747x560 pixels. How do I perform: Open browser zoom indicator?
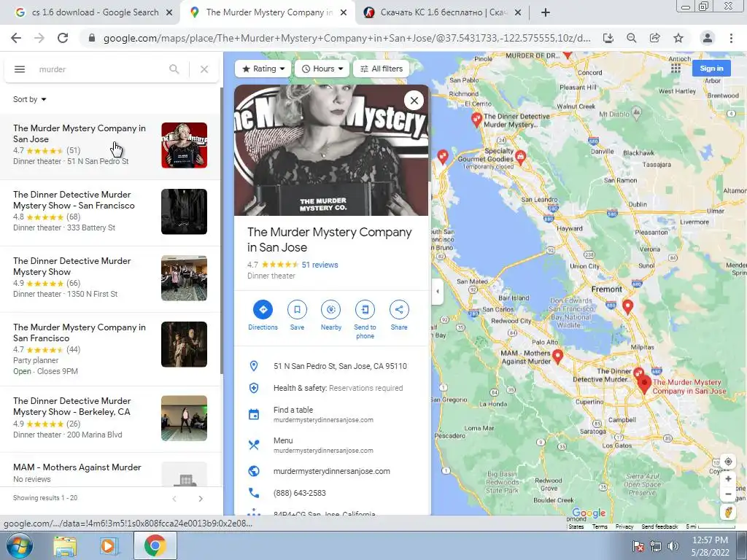pos(632,38)
